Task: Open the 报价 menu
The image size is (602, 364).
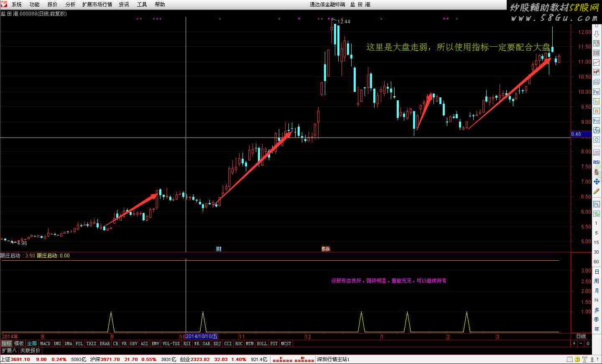Action: point(52,4)
